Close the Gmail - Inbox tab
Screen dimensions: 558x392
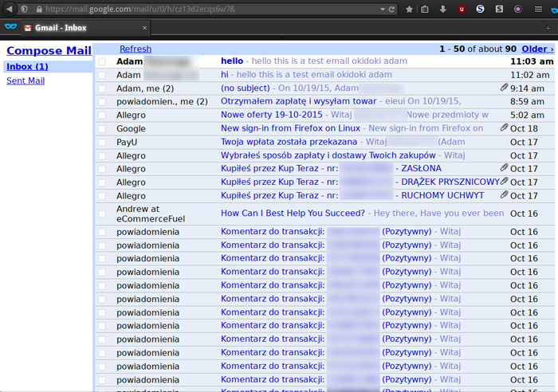pyautogui.click(x=144, y=28)
